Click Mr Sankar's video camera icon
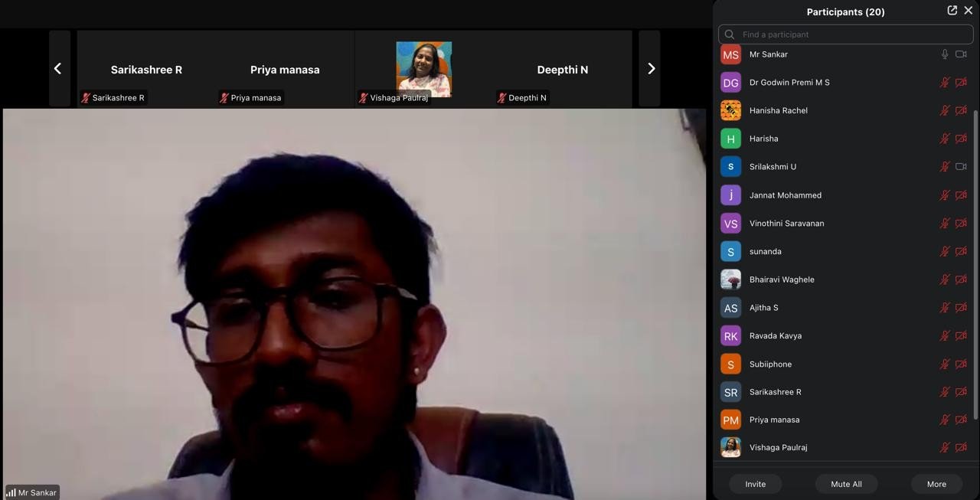Image resolution: width=980 pixels, height=500 pixels. click(x=961, y=54)
